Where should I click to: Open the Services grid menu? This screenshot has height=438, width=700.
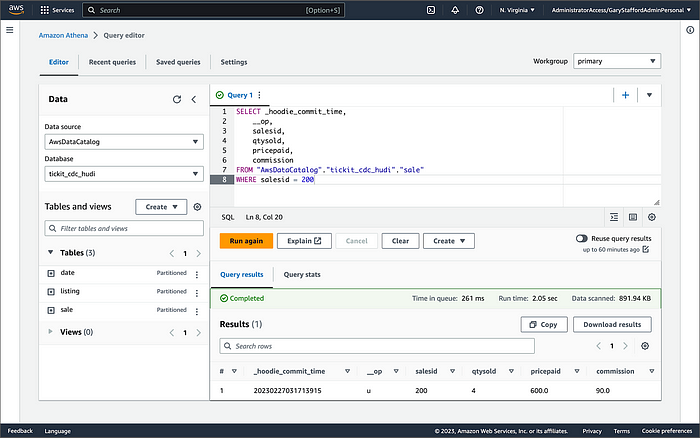pyautogui.click(x=57, y=10)
